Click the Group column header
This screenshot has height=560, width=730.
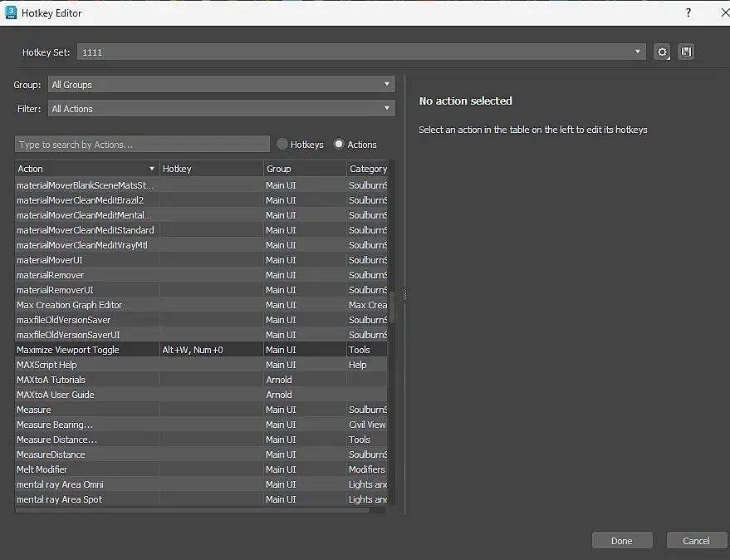pyautogui.click(x=304, y=169)
